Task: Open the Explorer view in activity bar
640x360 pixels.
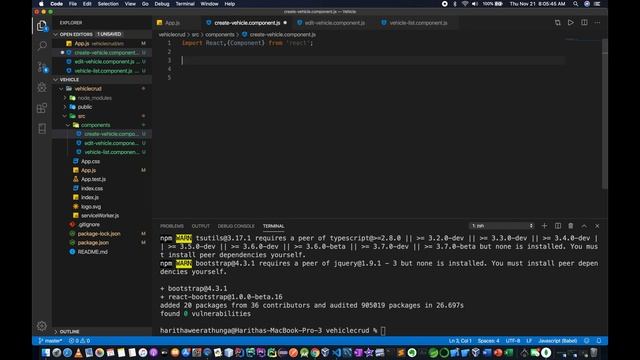Action: point(42,26)
